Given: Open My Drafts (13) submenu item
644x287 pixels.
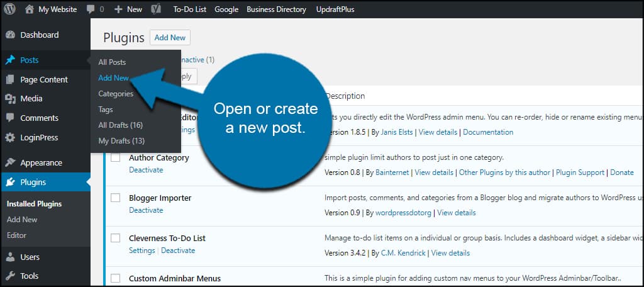Looking at the screenshot, I should pyautogui.click(x=121, y=141).
